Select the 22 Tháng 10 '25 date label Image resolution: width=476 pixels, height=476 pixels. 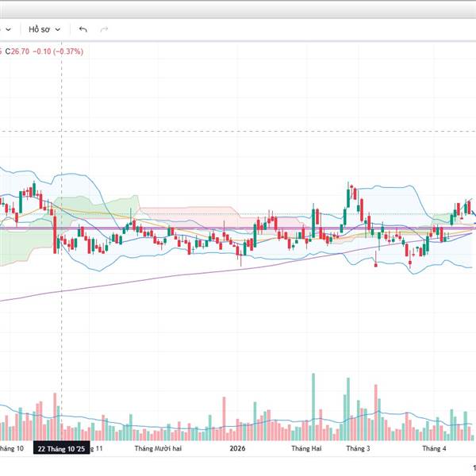[x=61, y=448]
